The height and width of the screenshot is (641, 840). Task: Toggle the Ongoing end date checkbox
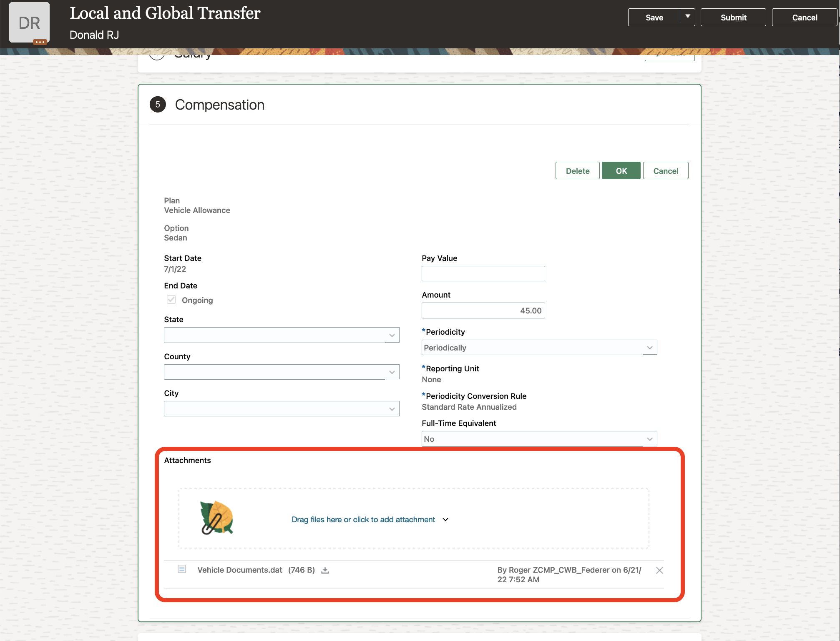tap(171, 300)
